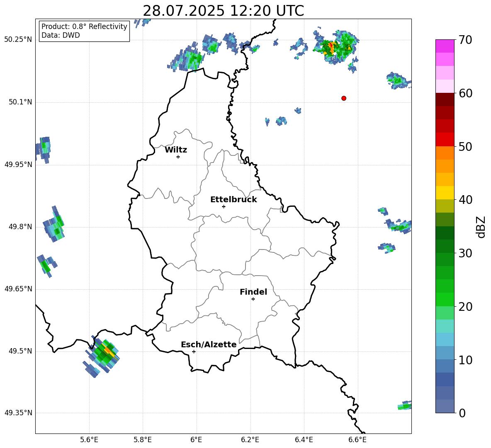Click the orange band just below 50 dBZ
The height and width of the screenshot is (448, 491).
[445, 153]
